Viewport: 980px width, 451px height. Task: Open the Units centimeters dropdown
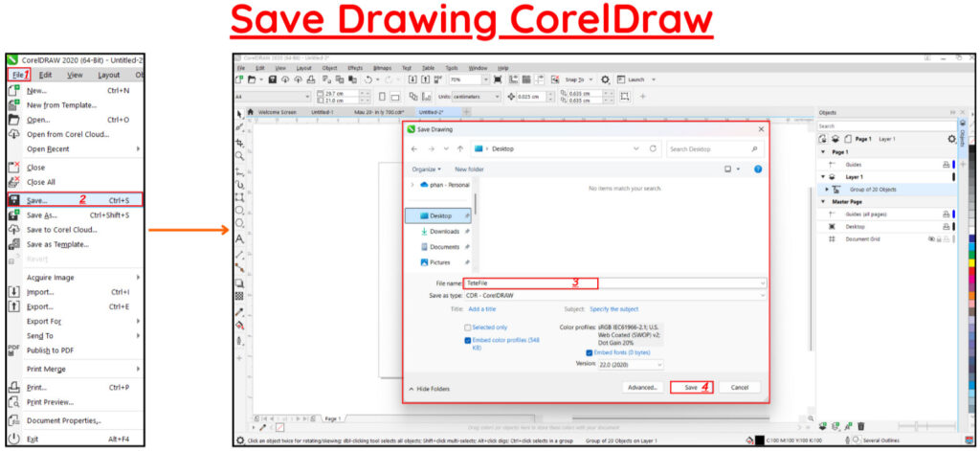497,97
